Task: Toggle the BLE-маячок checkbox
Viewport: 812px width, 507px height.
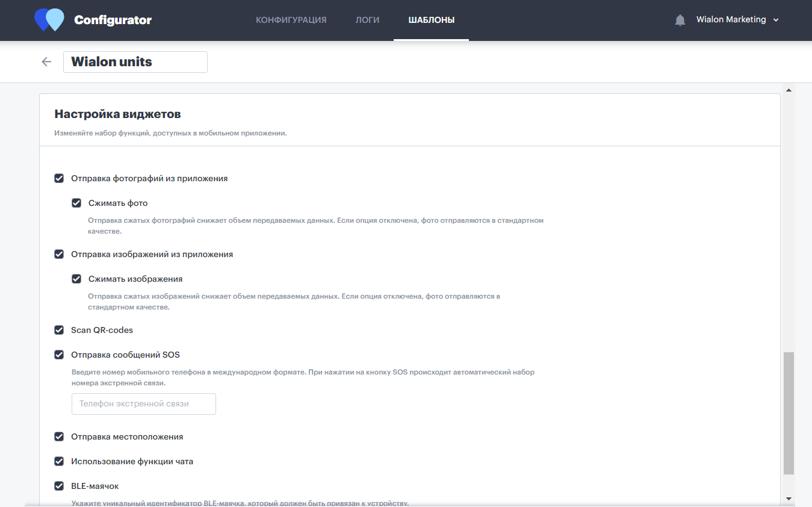Action: click(59, 486)
